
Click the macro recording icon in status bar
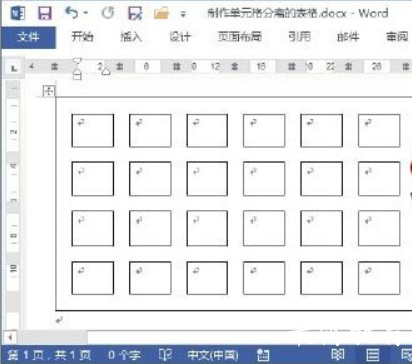(263, 355)
